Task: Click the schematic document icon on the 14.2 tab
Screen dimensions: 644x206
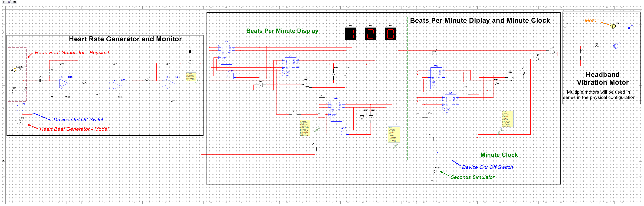Action: coord(9,2)
